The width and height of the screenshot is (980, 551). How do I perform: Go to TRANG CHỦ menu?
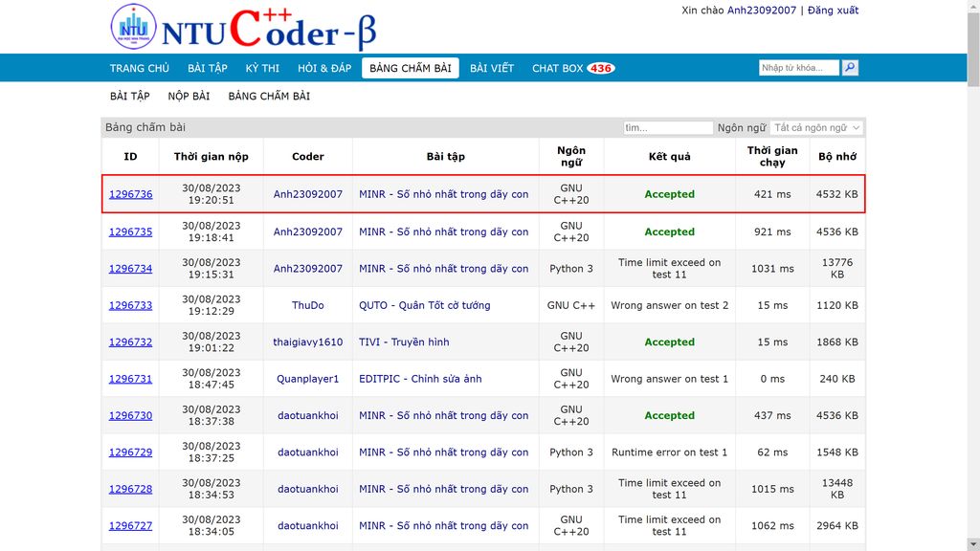coord(140,68)
